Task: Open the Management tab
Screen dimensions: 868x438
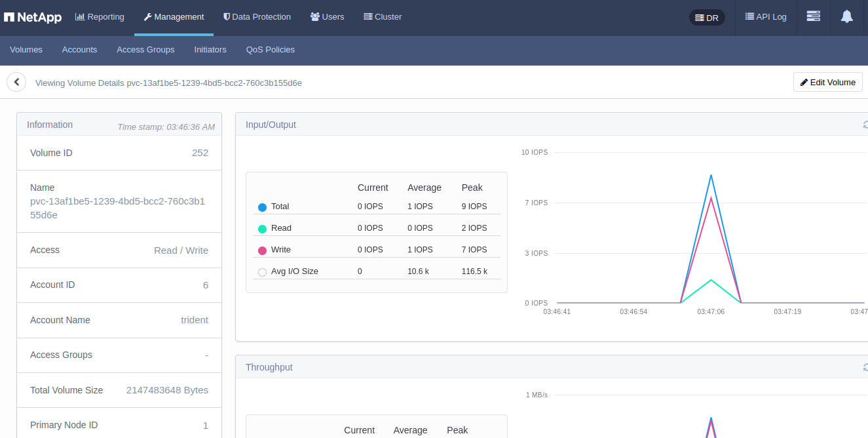Action: pos(174,17)
